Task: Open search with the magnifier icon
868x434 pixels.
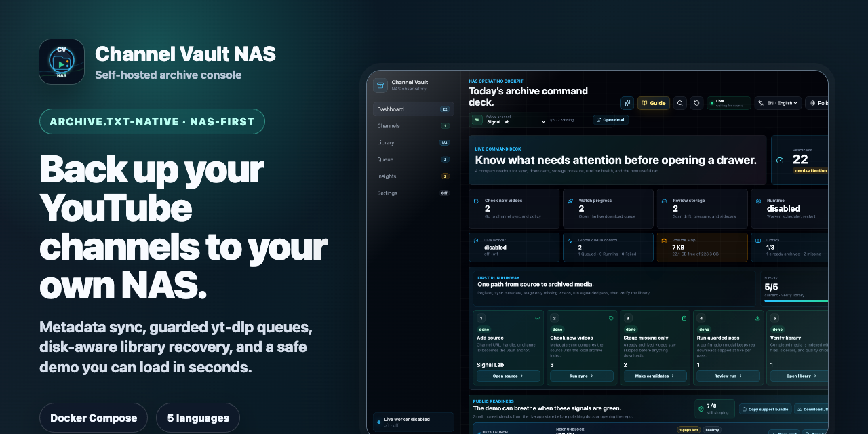Action: [x=680, y=103]
